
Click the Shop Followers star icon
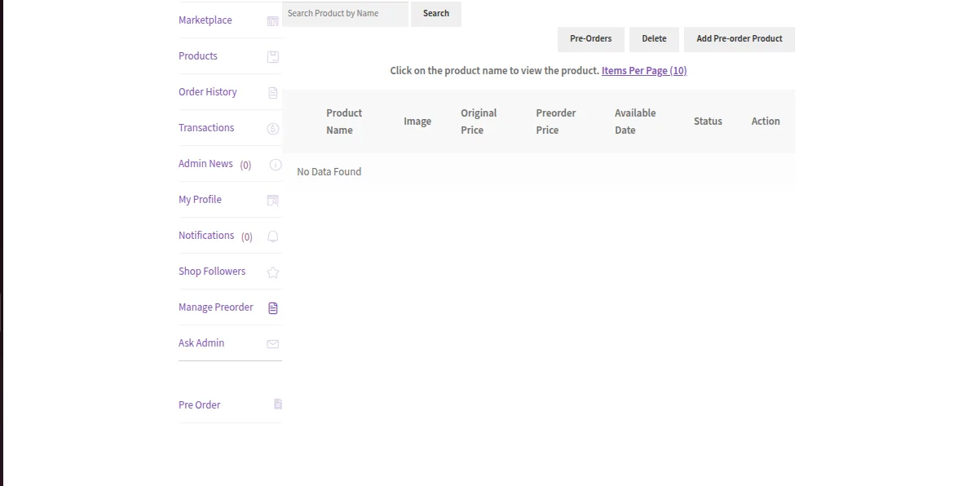click(273, 272)
